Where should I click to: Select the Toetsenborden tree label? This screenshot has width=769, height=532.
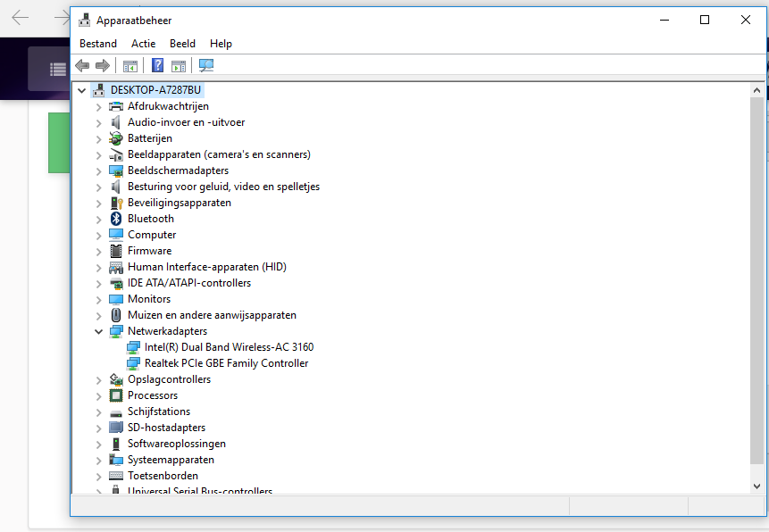(163, 476)
